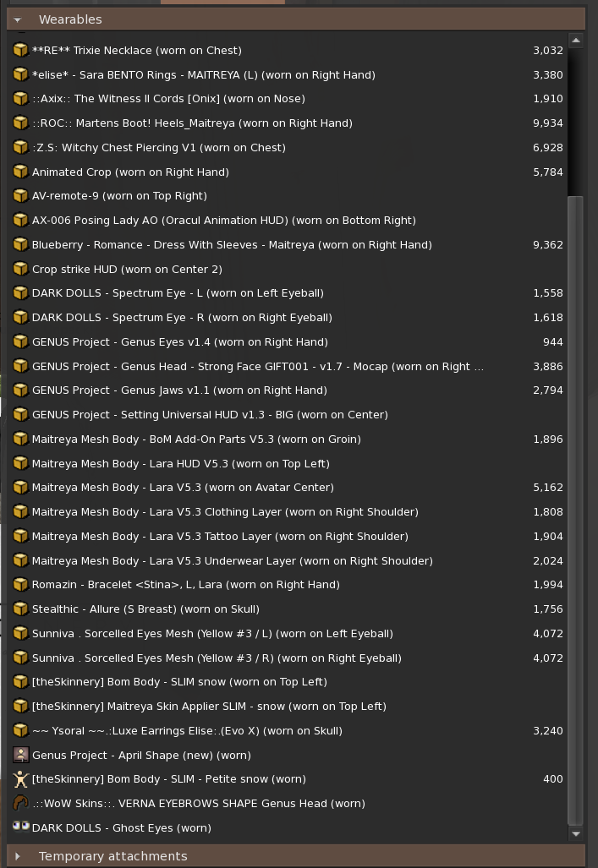Click the 5,162 complexity value
Viewport: 598px width, 868px height.
click(547, 487)
